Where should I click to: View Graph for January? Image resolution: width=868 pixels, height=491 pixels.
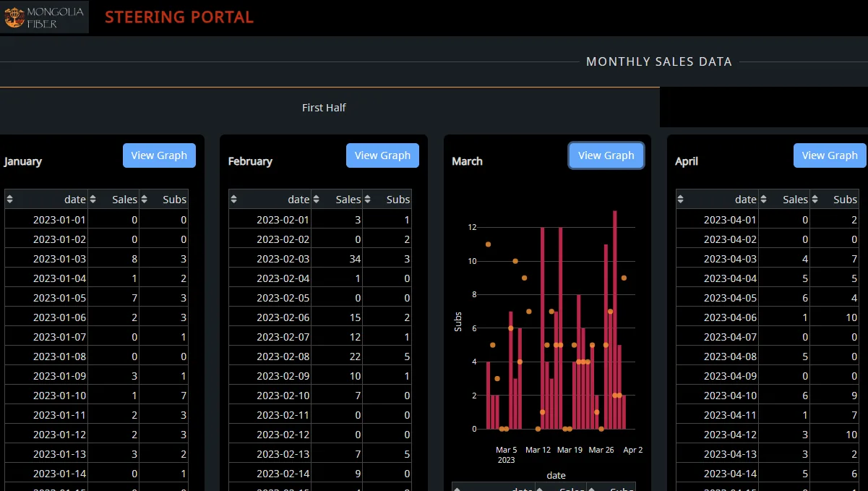point(159,155)
